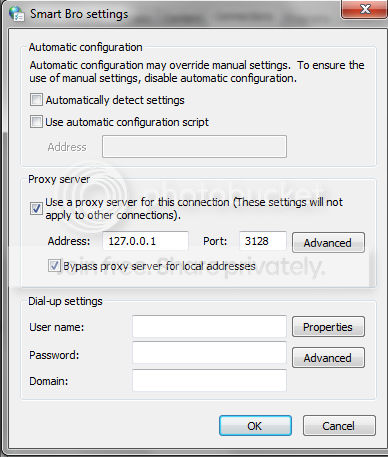This screenshot has height=457, width=388.
Task: Click the Port field showing 3128
Action: point(263,241)
